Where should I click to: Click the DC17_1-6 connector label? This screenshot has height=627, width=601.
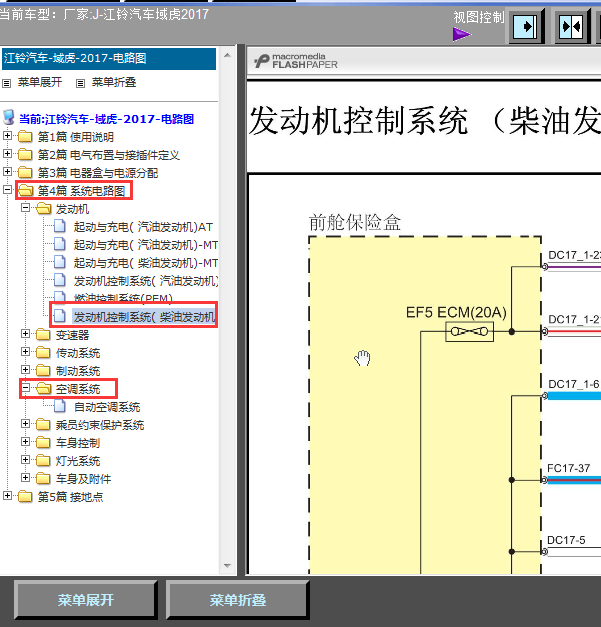click(x=574, y=384)
